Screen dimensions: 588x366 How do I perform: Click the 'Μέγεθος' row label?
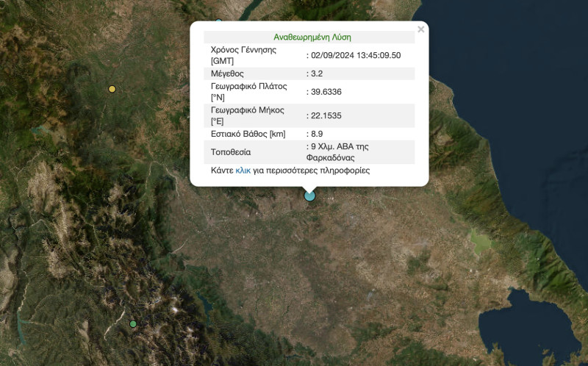[227, 74]
